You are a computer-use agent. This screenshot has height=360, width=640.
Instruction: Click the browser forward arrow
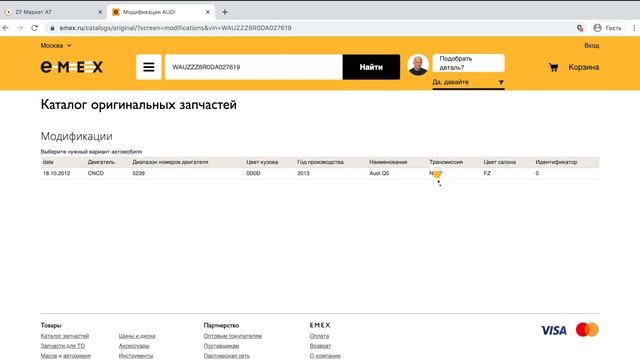coord(20,28)
